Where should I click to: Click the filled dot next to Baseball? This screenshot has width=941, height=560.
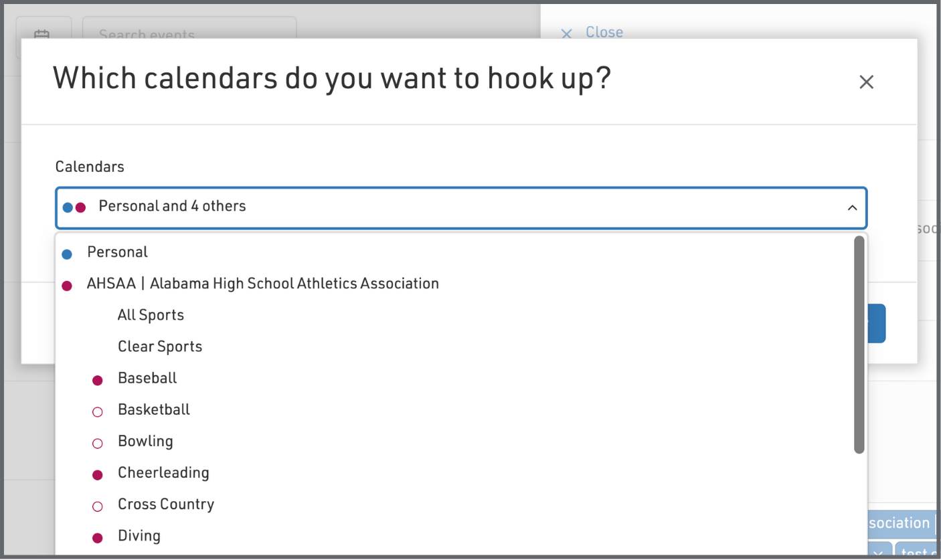[98, 381]
